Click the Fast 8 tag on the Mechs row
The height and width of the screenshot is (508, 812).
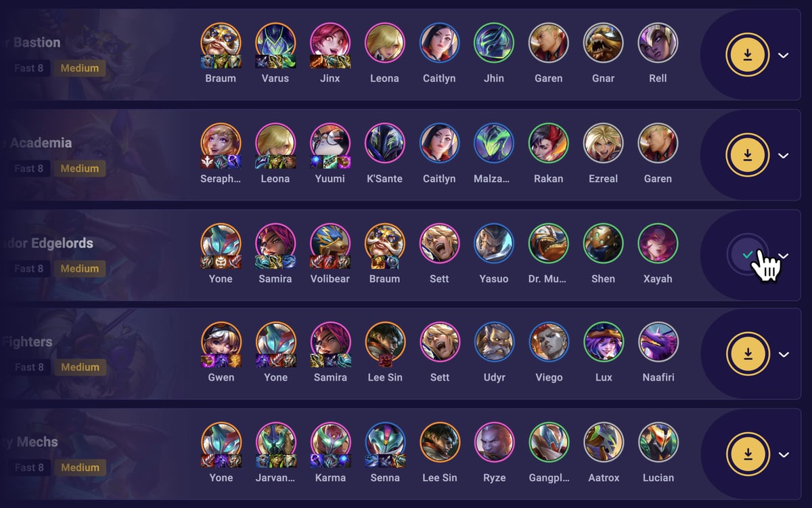click(x=30, y=467)
